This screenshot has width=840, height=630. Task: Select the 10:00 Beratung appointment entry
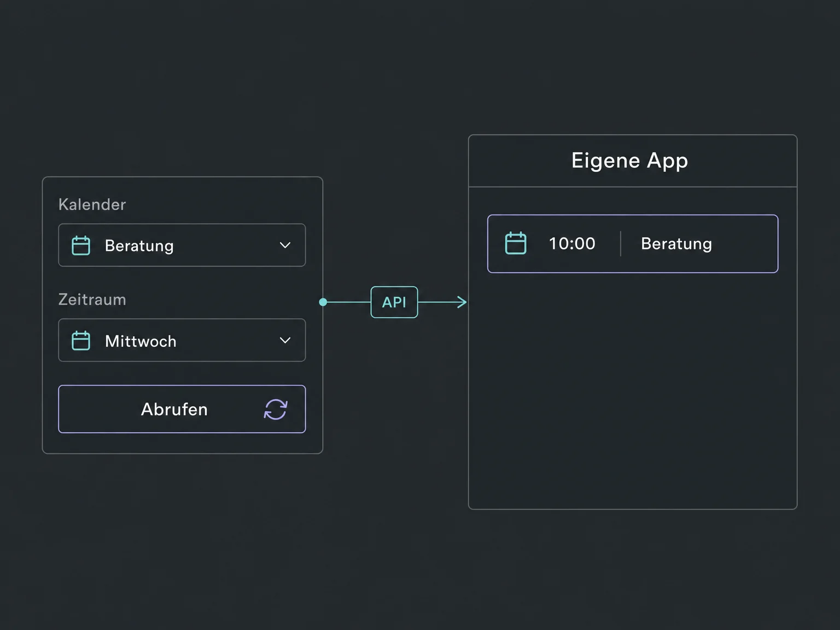633,244
